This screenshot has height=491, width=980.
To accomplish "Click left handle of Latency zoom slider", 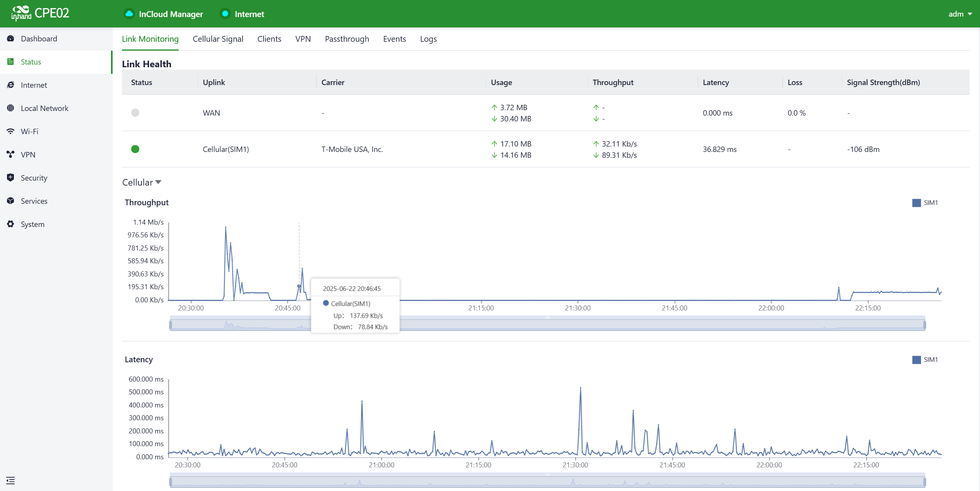I will 171,482.
